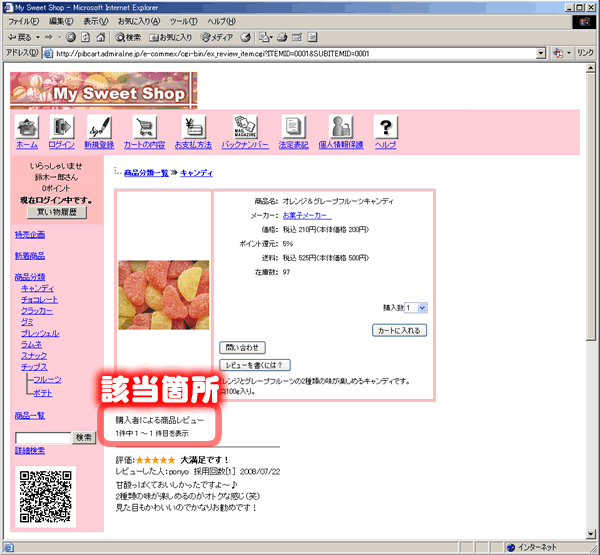Open the Login (ログイン) icon
The height and width of the screenshot is (555, 600).
pyautogui.click(x=62, y=127)
